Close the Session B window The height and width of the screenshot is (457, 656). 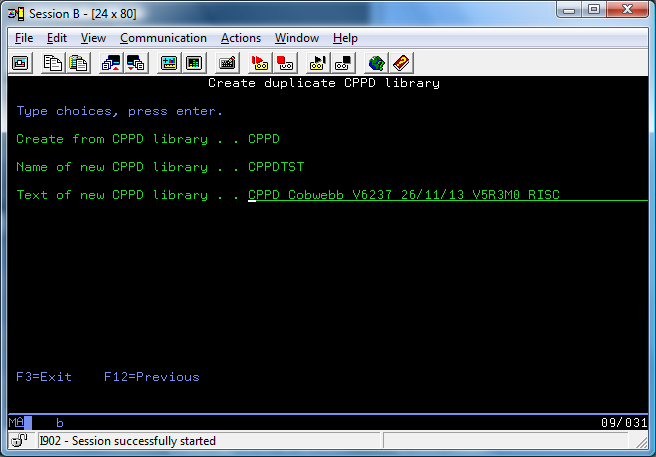click(628, 10)
